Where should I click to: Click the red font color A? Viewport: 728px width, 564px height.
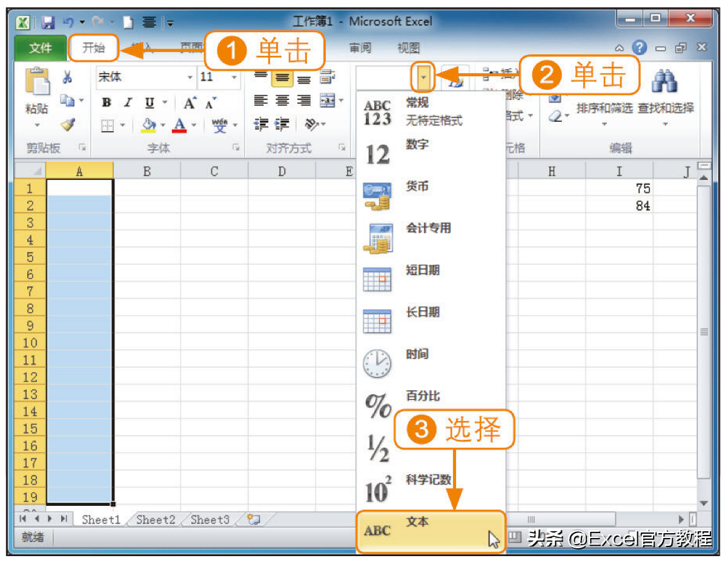click(179, 126)
